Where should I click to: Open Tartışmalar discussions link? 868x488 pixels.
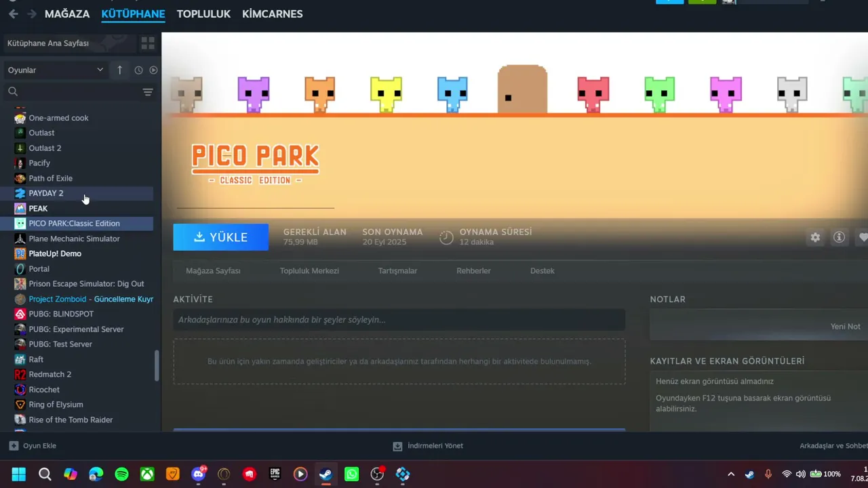(x=397, y=271)
